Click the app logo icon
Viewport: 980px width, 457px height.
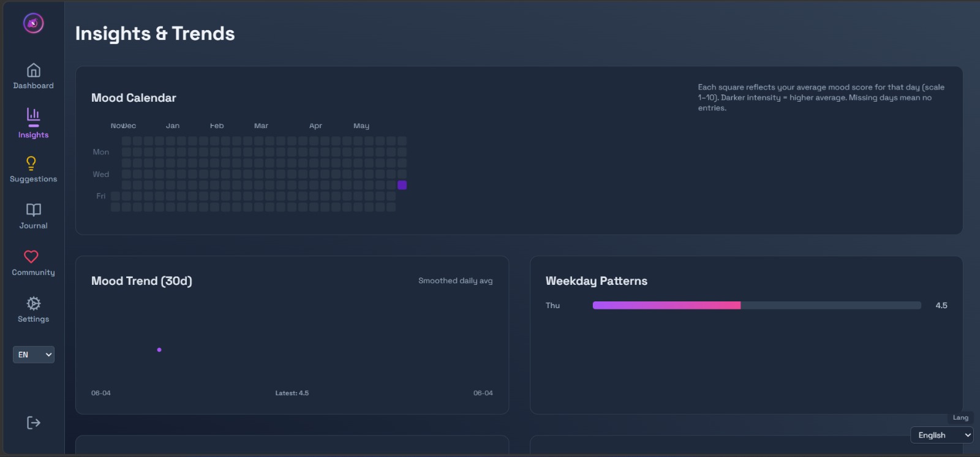point(34,23)
